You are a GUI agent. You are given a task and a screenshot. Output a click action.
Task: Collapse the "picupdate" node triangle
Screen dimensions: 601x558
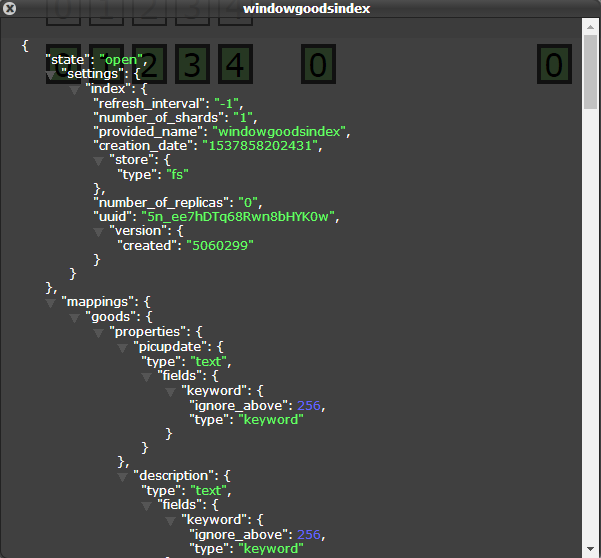[122, 348]
